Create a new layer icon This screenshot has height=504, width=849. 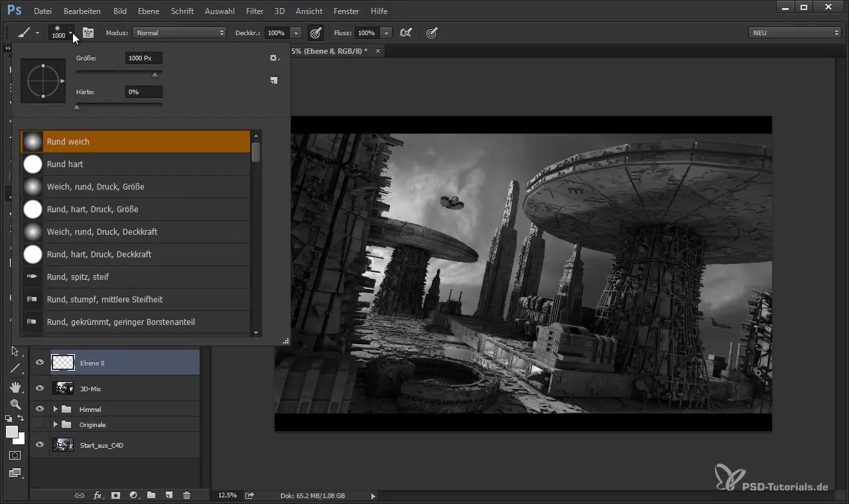pyautogui.click(x=169, y=495)
